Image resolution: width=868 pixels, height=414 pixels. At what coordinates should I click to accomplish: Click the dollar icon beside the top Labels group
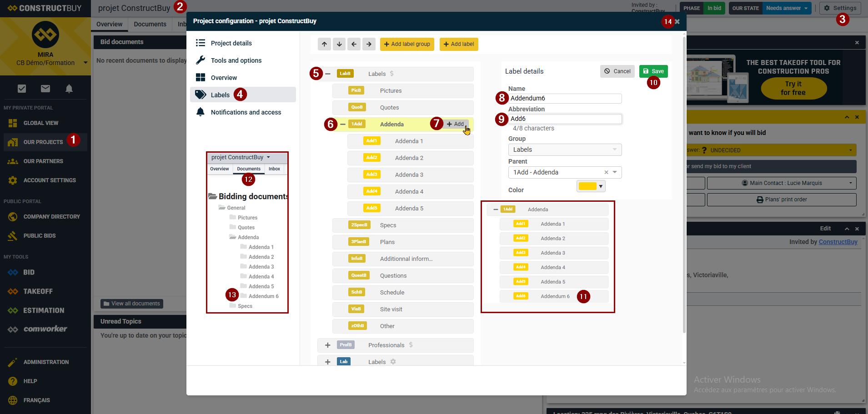tap(392, 74)
